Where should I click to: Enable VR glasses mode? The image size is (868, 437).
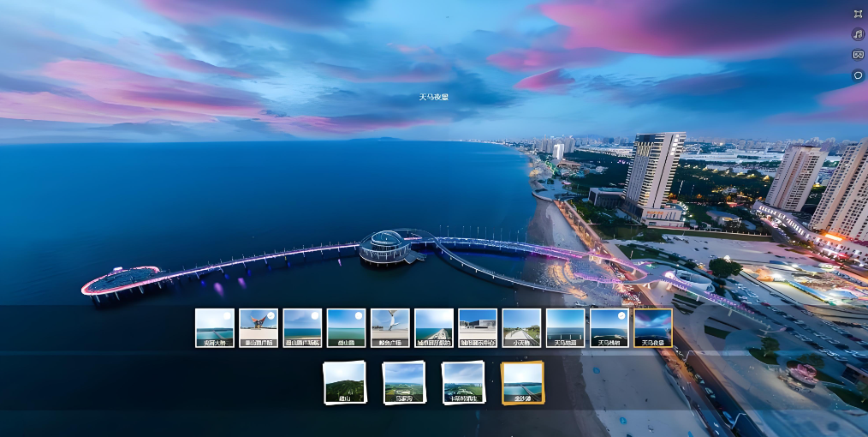[x=858, y=55]
